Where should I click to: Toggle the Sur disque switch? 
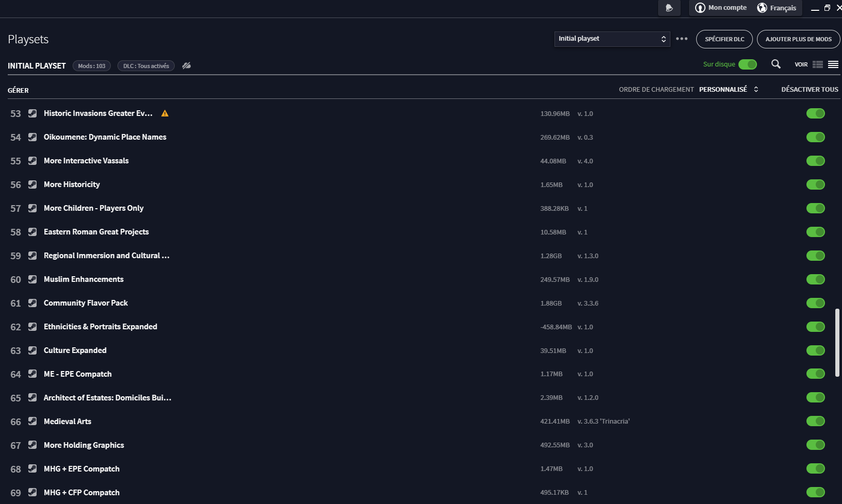click(x=748, y=64)
